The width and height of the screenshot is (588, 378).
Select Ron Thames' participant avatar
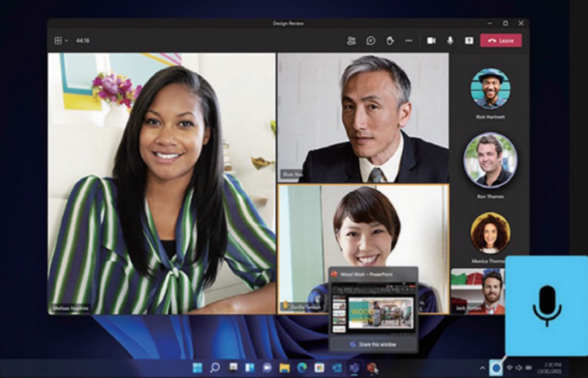tap(490, 160)
